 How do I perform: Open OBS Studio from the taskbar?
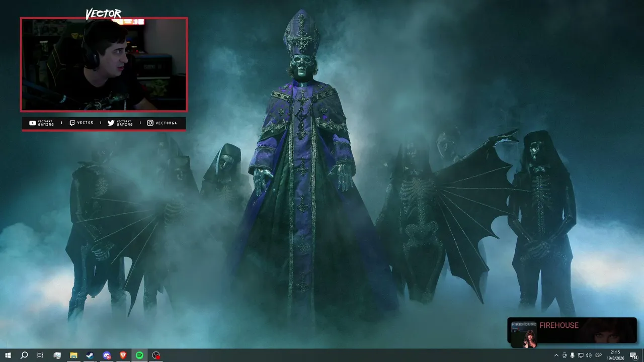pos(156,355)
